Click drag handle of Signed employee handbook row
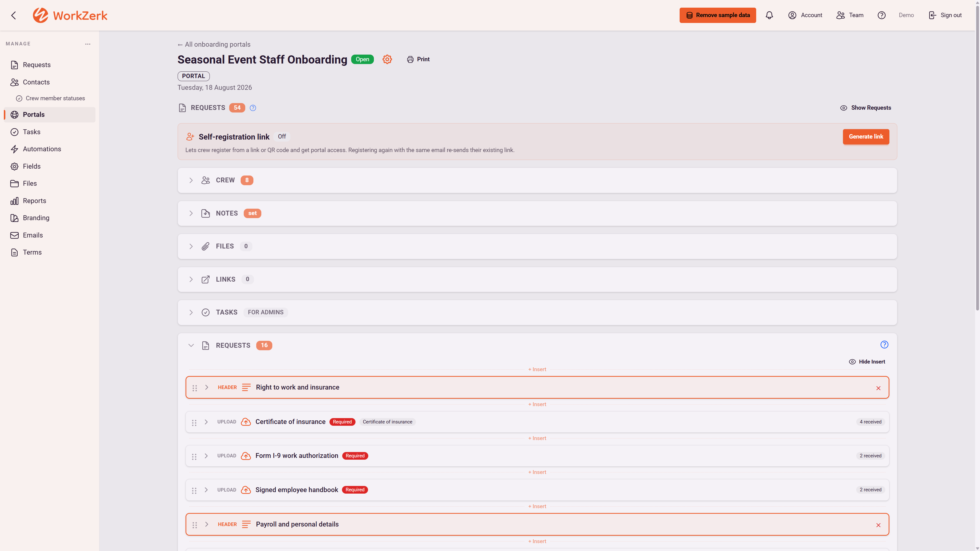 click(x=194, y=491)
